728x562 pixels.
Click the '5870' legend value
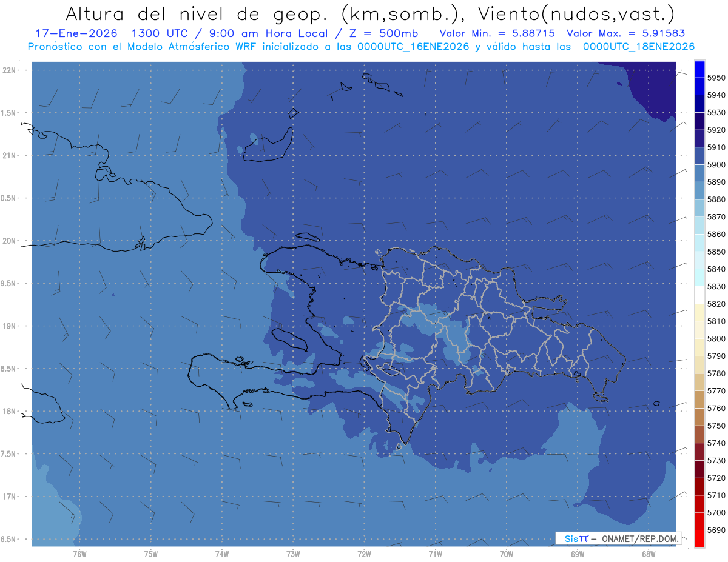coord(716,217)
